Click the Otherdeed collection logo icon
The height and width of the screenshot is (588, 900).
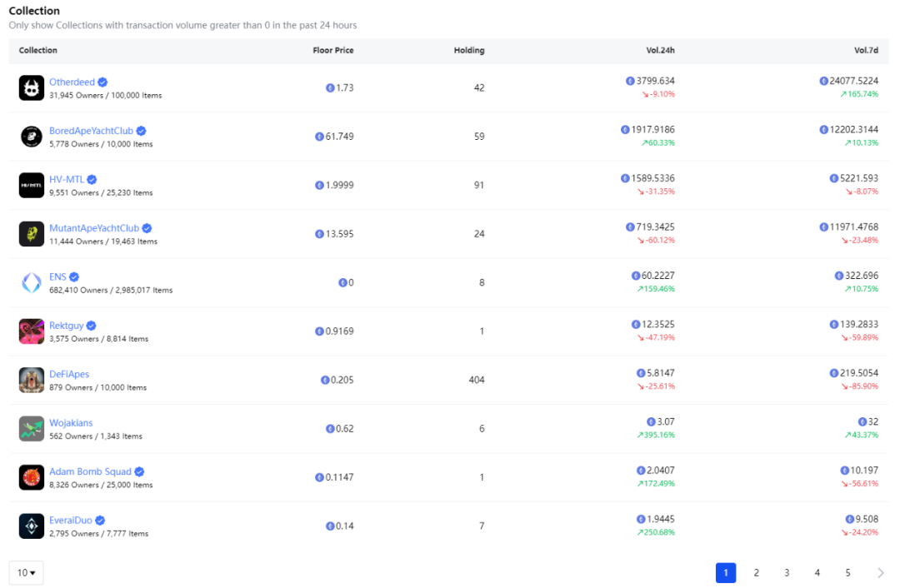tap(31, 87)
